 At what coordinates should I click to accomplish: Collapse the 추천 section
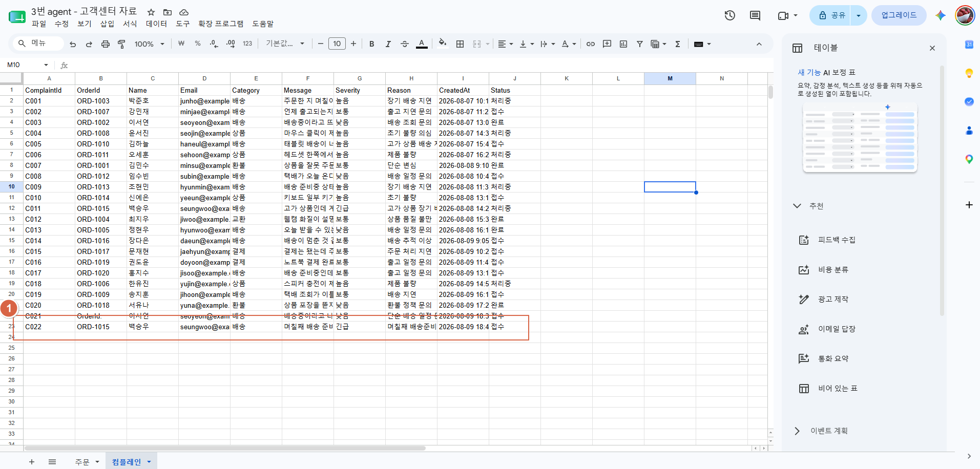797,206
